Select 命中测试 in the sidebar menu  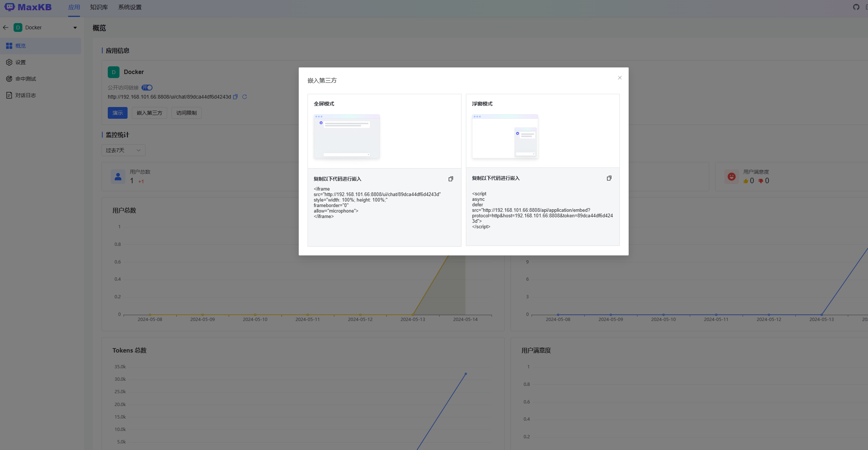(x=40, y=79)
